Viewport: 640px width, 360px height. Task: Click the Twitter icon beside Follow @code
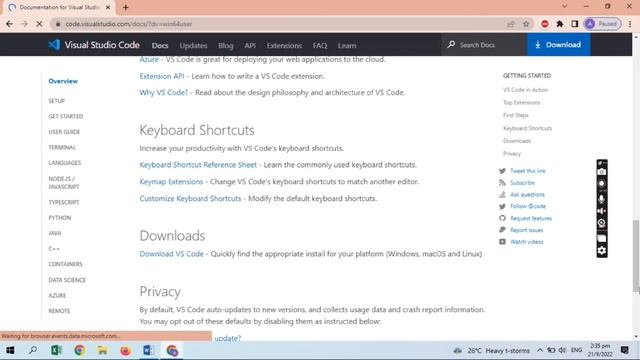coord(502,206)
